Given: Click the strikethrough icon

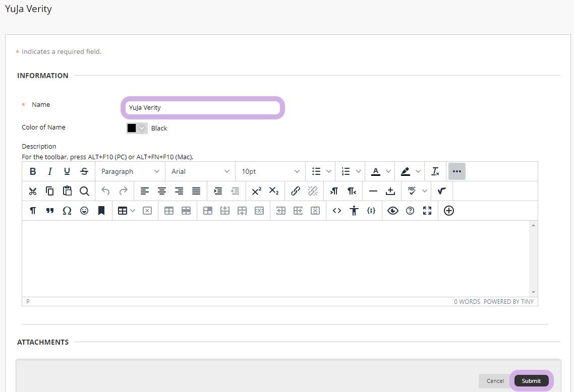Looking at the screenshot, I should (84, 171).
